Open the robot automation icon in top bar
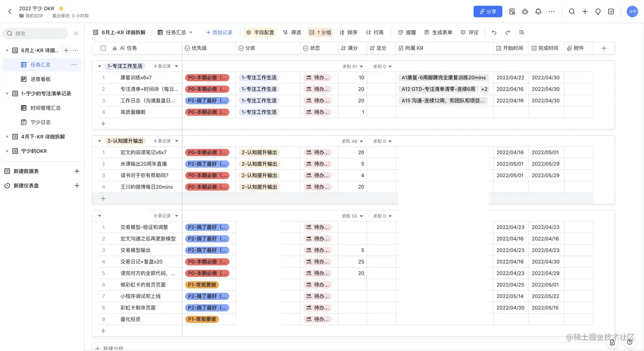644x351 pixels. pos(525,12)
